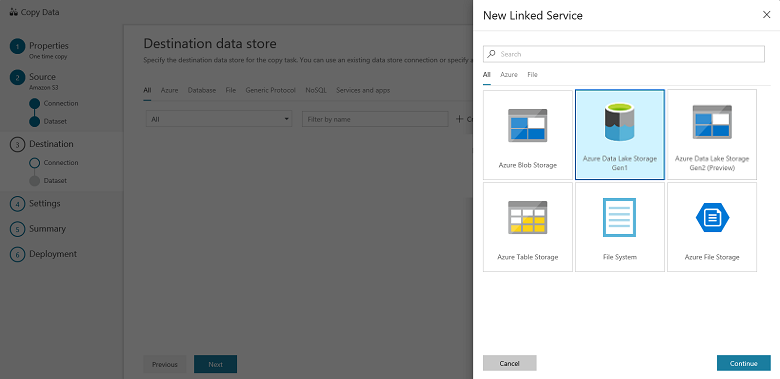This screenshot has height=379, width=780.
Task: Select the Azure Blob Storage tile icon
Action: point(527,125)
